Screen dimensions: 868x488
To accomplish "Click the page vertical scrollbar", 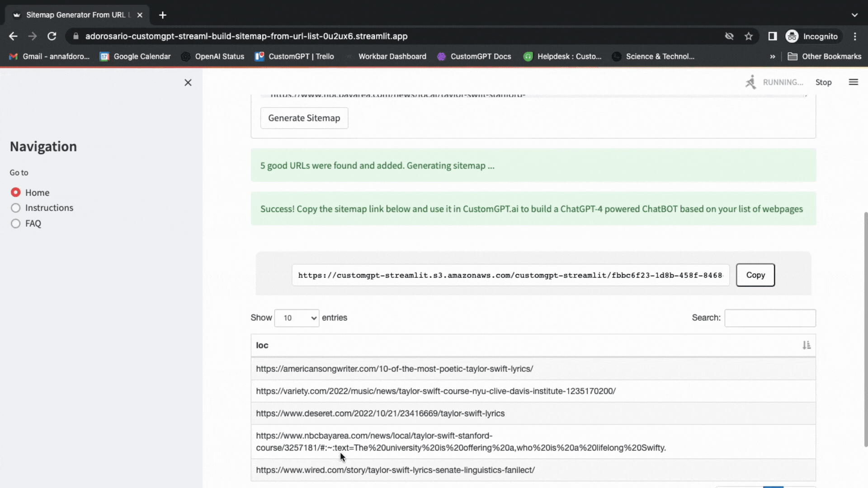I will coord(865,330).
